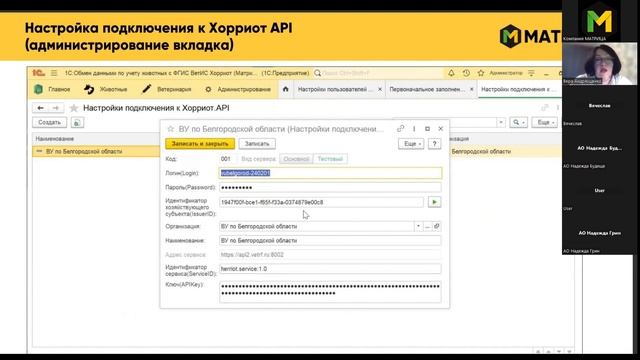Viewport: 640px width, 360px height.
Task: Select Тестовый server type
Action: pos(330,159)
